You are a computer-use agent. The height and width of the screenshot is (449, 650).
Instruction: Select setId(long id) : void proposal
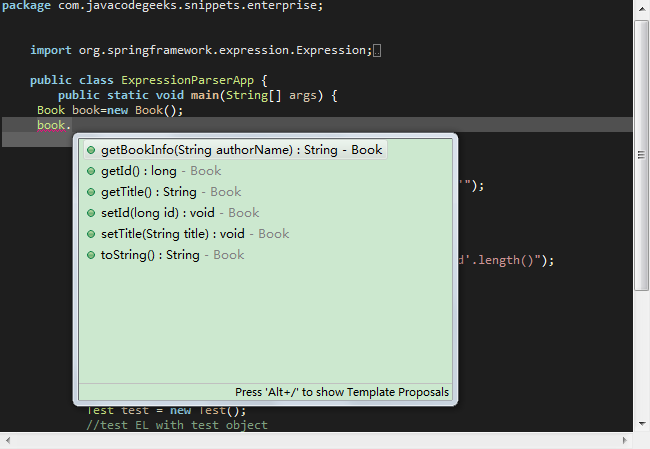pyautogui.click(x=172, y=213)
